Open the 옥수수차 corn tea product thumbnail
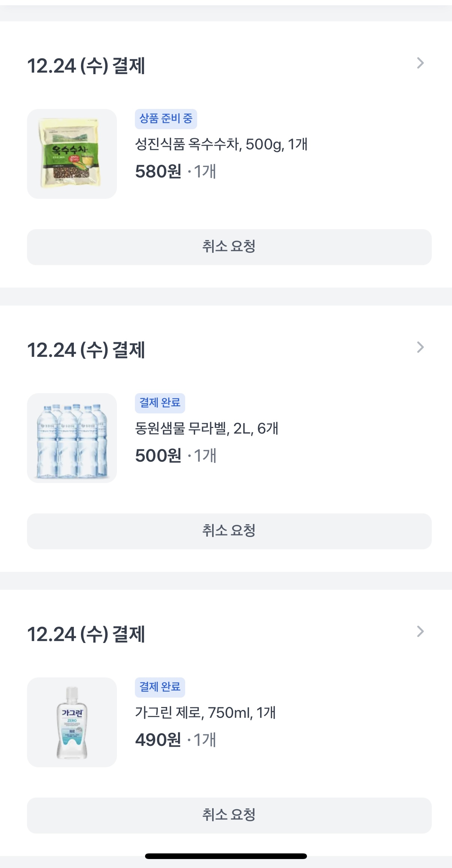The height and width of the screenshot is (868, 452). (72, 154)
